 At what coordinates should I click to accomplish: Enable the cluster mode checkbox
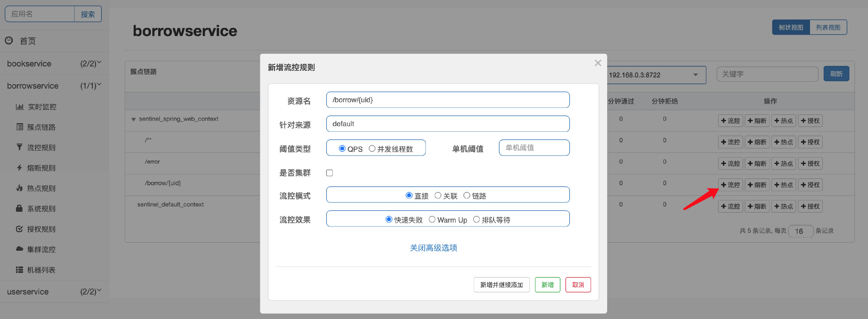click(329, 172)
